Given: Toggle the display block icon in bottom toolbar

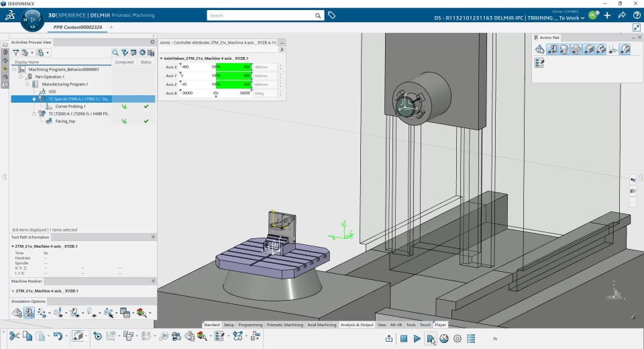Looking at the screenshot, I should [78, 336].
